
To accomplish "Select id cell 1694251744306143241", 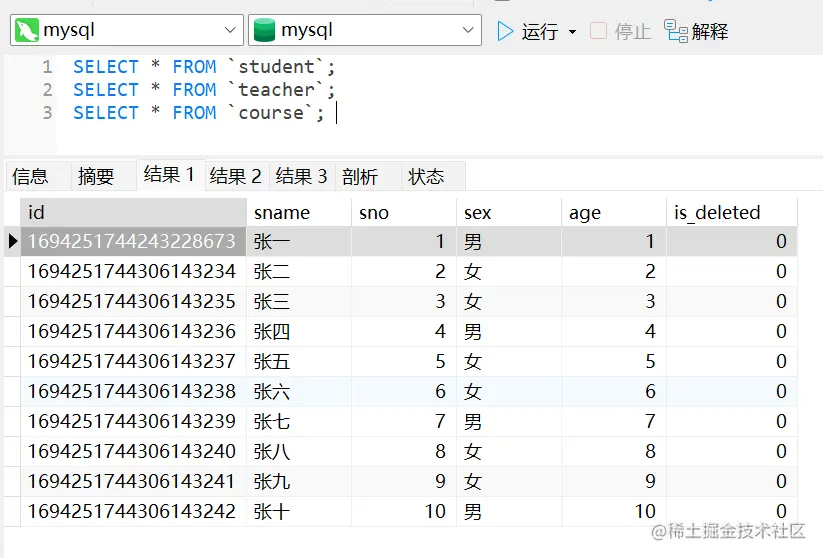I will pos(133,481).
